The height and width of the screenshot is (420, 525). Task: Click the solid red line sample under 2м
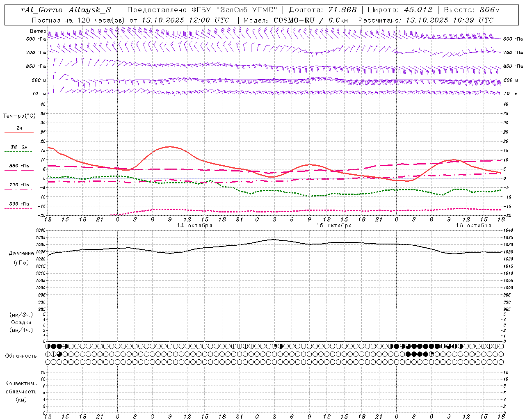19,133
